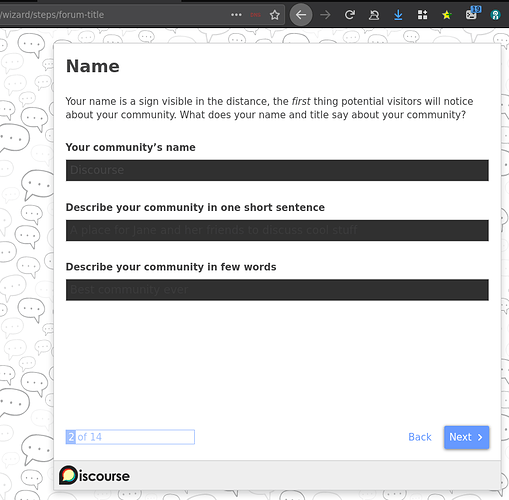Open the page actions three-dots menu

(x=236, y=15)
